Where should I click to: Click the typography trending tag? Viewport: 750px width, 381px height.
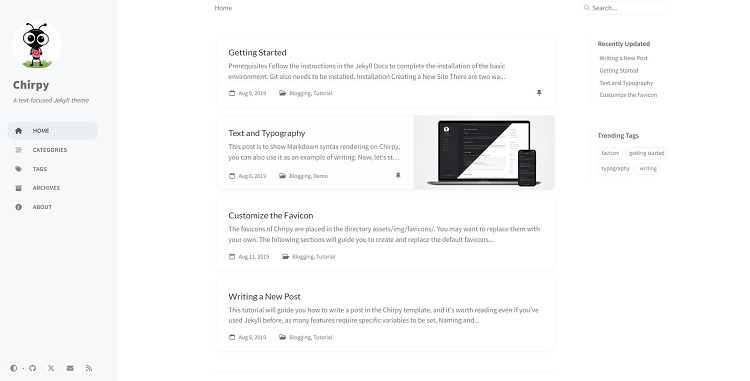pyautogui.click(x=615, y=168)
